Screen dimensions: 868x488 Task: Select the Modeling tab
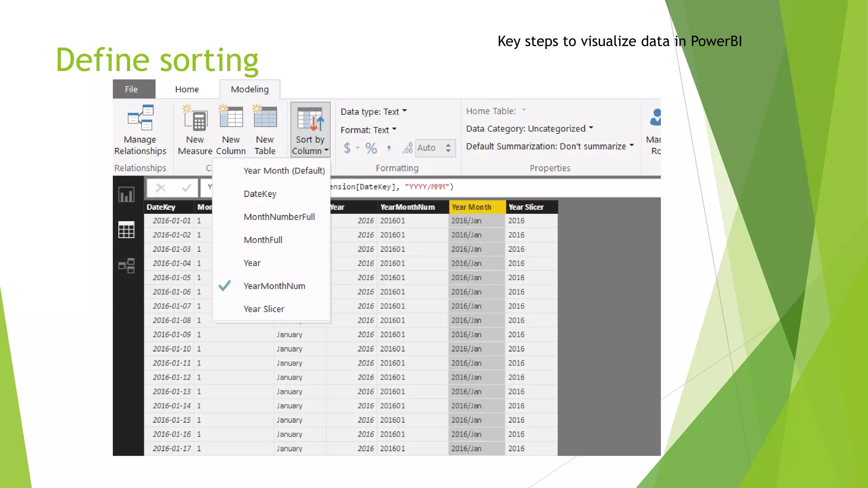click(x=250, y=89)
